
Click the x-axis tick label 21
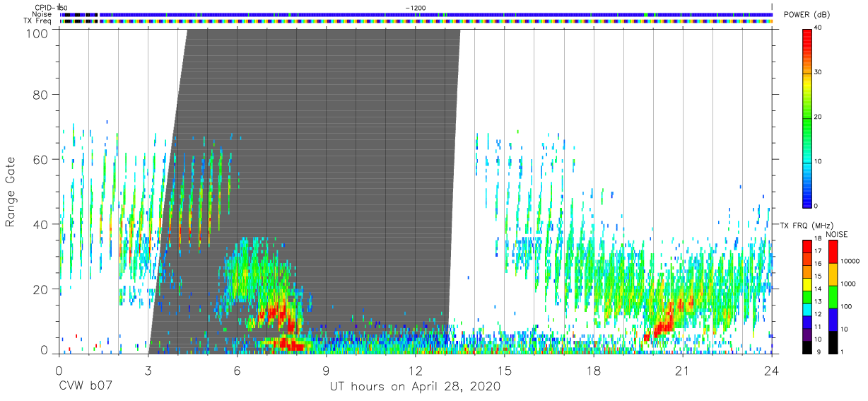point(683,370)
